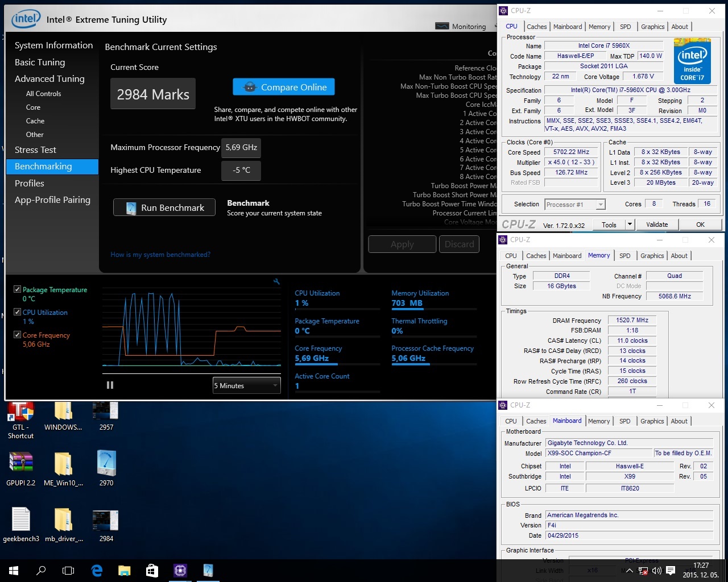Click OK in top CPU-Z window
The height and width of the screenshot is (582, 728).
click(700, 225)
